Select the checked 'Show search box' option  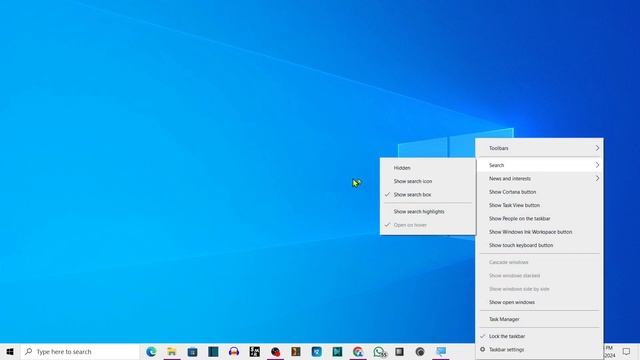pyautogui.click(x=427, y=195)
